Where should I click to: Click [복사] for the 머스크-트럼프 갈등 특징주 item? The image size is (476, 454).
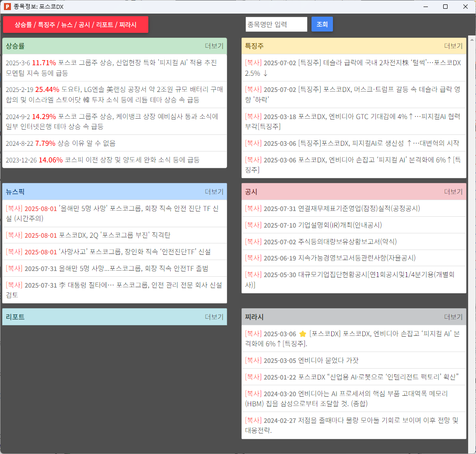pos(253,90)
